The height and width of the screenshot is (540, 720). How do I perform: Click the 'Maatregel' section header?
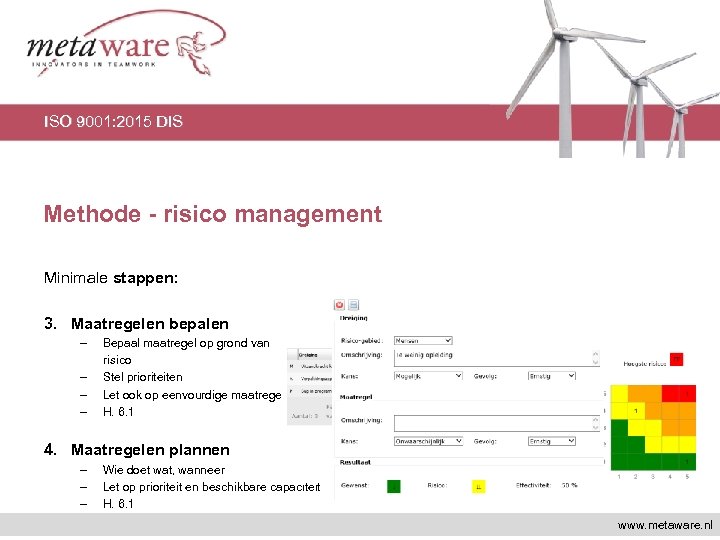[x=356, y=397]
